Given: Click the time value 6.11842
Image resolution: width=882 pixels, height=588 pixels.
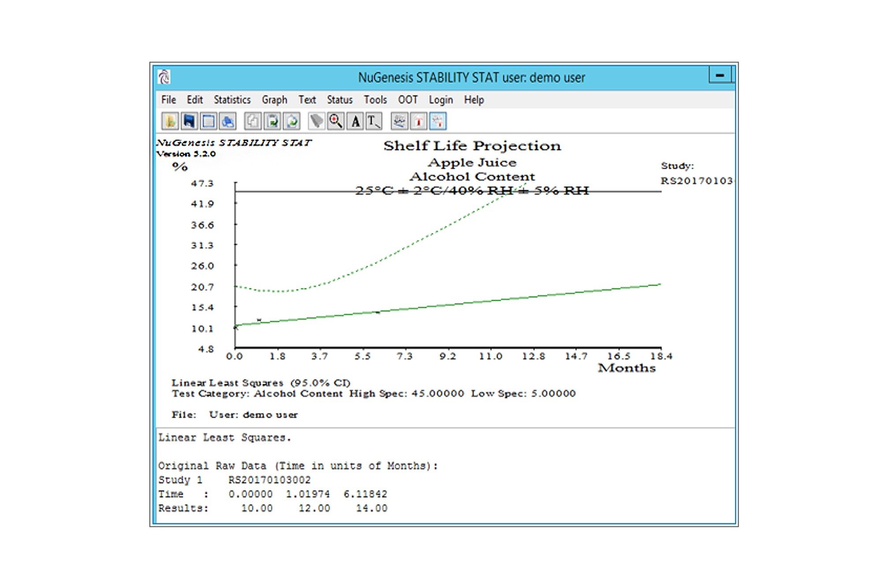Looking at the screenshot, I should click(366, 494).
